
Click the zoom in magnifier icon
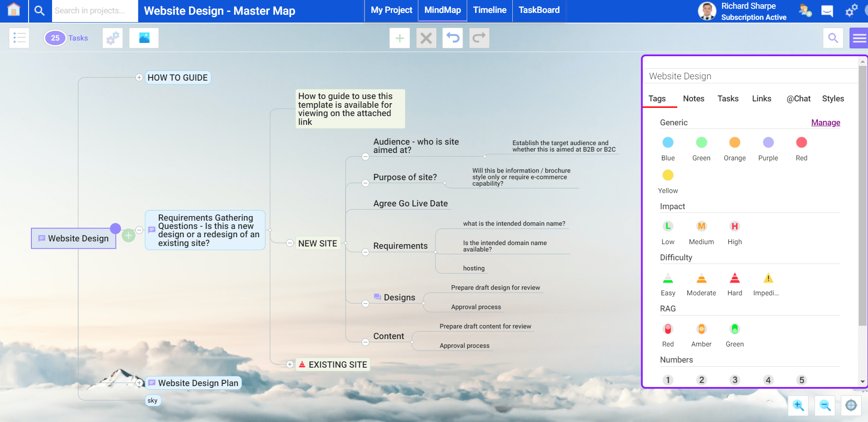(798, 405)
